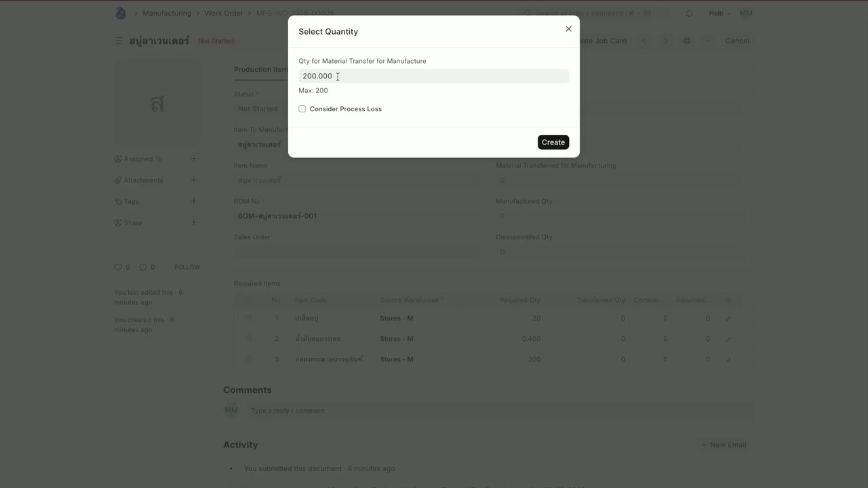This screenshot has width=868, height=488.
Task: Click Stores - M in row 3
Action: point(397,359)
